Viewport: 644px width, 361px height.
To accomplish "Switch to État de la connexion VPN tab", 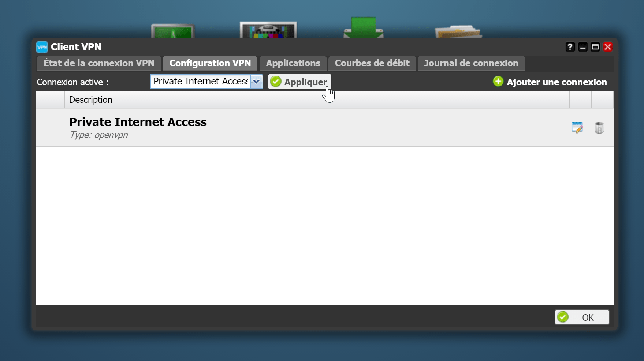I will pyautogui.click(x=99, y=63).
